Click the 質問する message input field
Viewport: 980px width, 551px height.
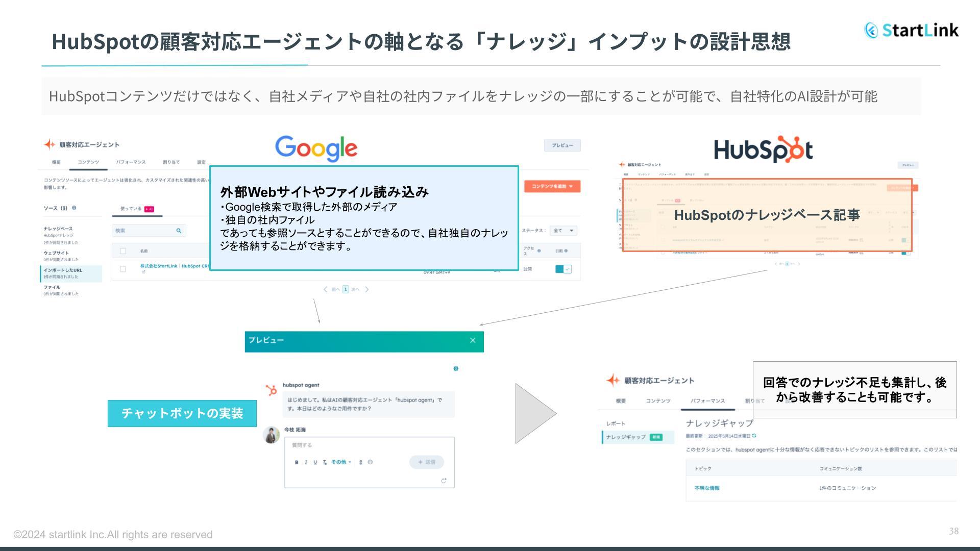point(357,445)
